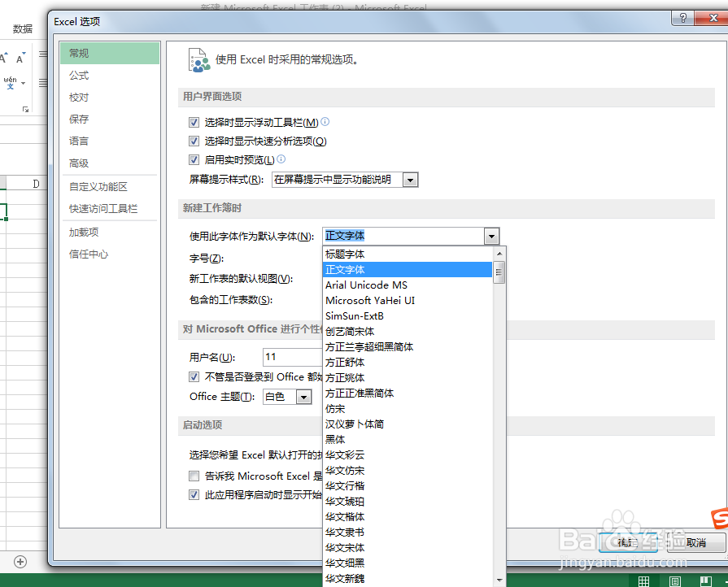Switch to page layout view in status bar

pos(674,581)
